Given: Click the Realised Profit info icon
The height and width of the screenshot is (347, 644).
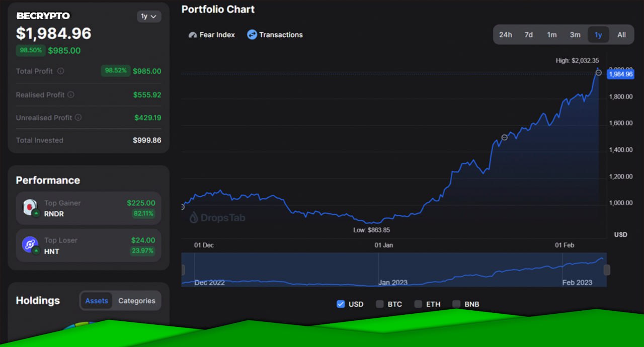Looking at the screenshot, I should tap(71, 95).
